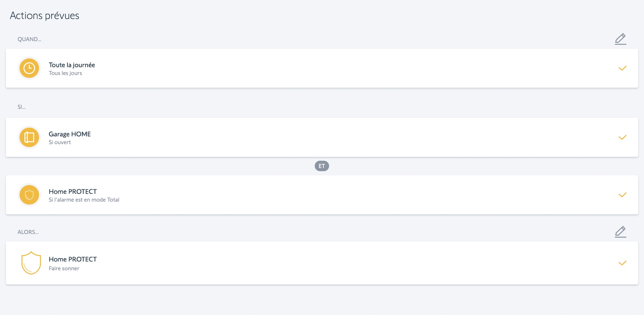The image size is (644, 315).
Task: Click the Si l'alarme est en mode Total text
Action: (84, 200)
